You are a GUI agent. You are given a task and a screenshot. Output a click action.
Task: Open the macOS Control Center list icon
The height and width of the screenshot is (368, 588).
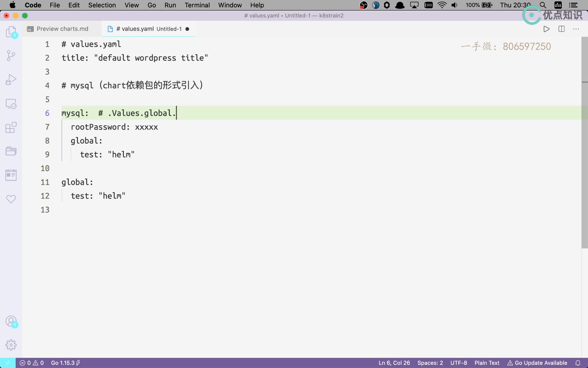[x=573, y=5]
